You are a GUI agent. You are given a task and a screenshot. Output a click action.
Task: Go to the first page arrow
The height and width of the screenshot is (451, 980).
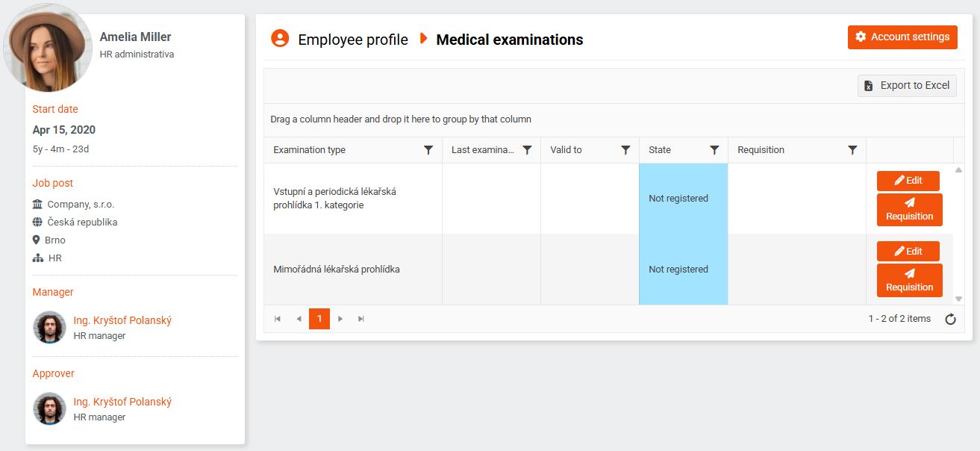(278, 319)
